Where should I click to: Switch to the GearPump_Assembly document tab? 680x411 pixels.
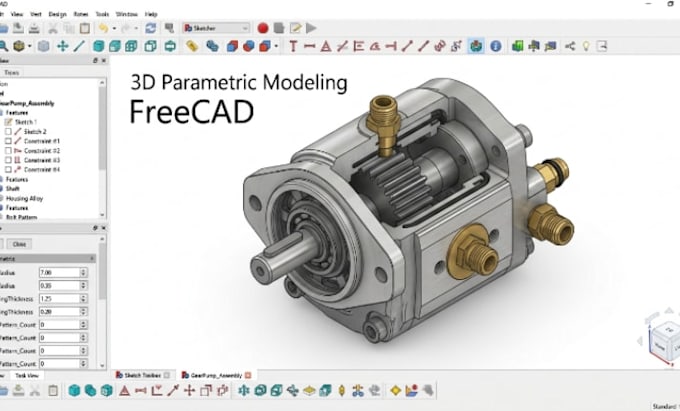(x=216, y=375)
